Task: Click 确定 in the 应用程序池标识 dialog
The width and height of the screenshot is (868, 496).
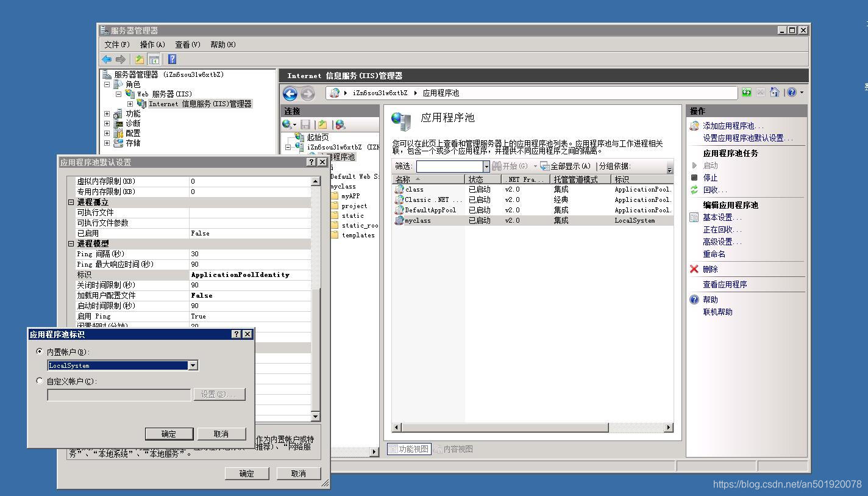Action: (169, 434)
